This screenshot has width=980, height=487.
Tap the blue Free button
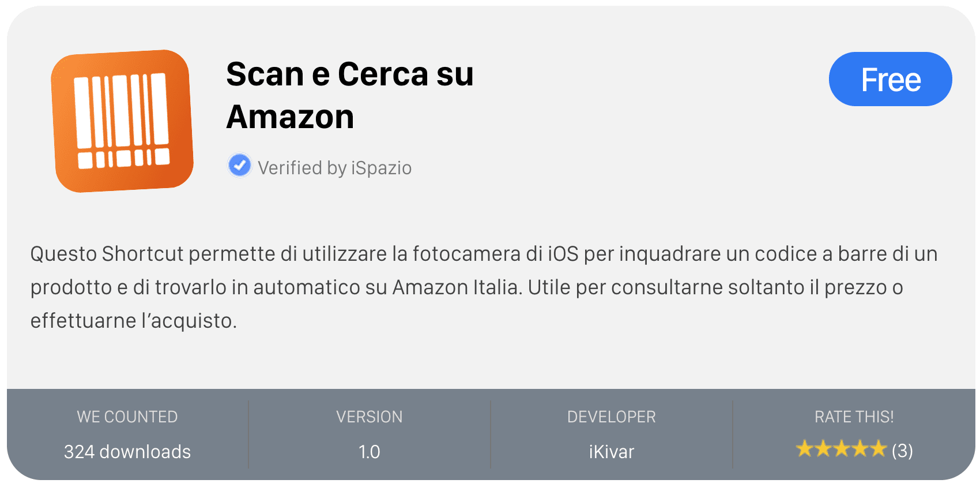[x=890, y=79]
